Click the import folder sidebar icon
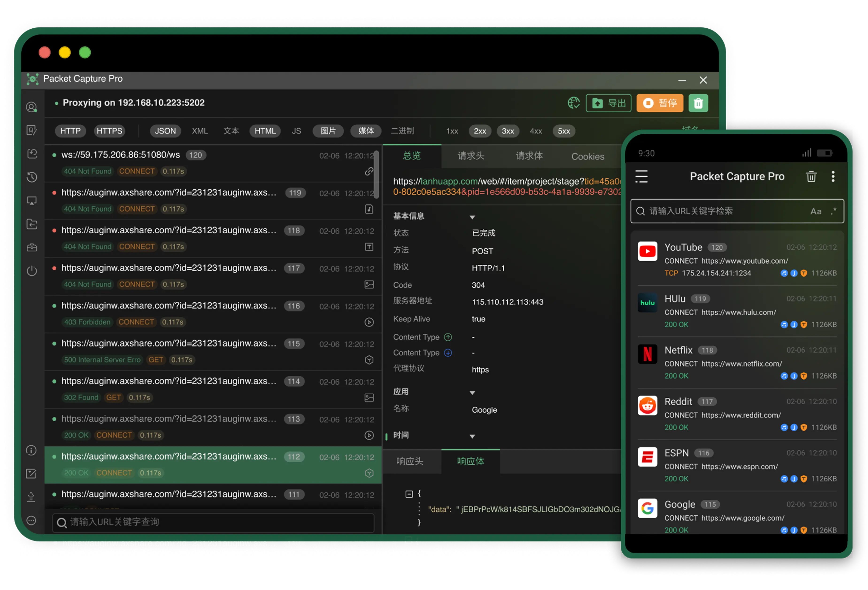The width and height of the screenshot is (868, 590). [32, 224]
